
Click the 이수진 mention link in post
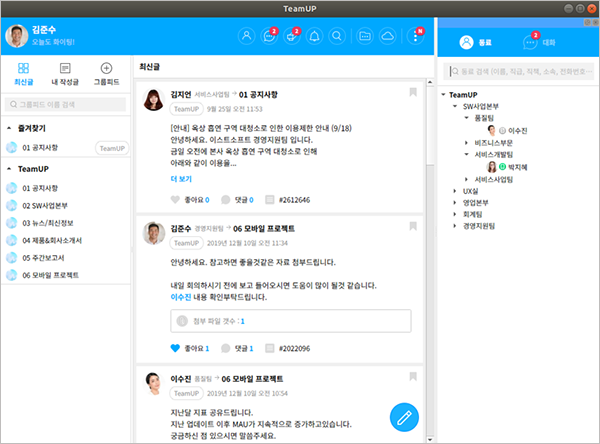pos(181,297)
